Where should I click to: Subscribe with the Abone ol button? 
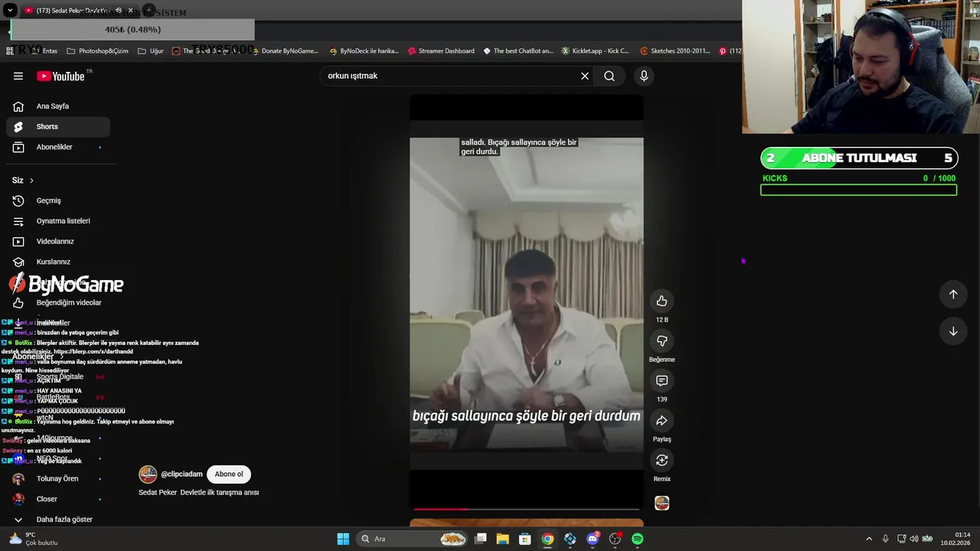(229, 474)
